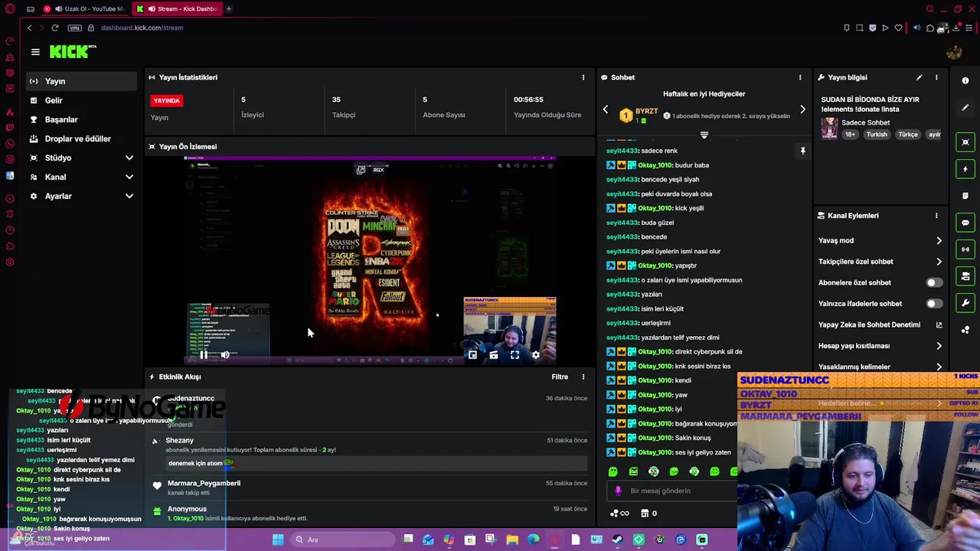Viewport: 980px width, 551px height.
Task: Open Kanal Eylemleri three-dot menu
Action: (x=936, y=216)
